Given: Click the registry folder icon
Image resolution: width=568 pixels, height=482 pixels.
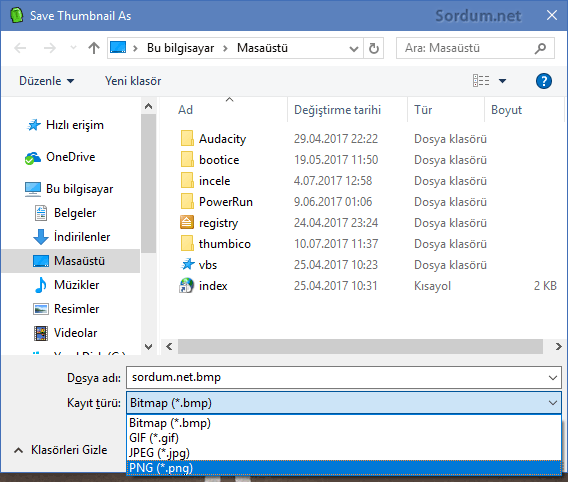Looking at the screenshot, I should pos(187,222).
